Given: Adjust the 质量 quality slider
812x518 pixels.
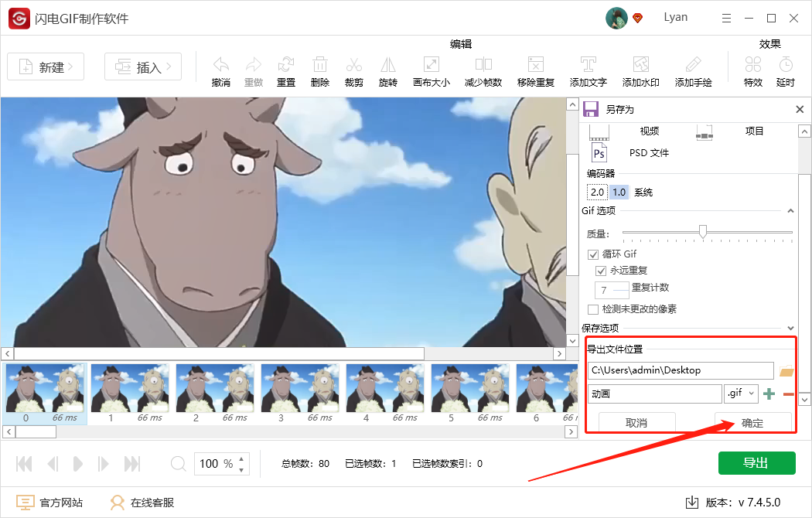Looking at the screenshot, I should click(x=705, y=232).
